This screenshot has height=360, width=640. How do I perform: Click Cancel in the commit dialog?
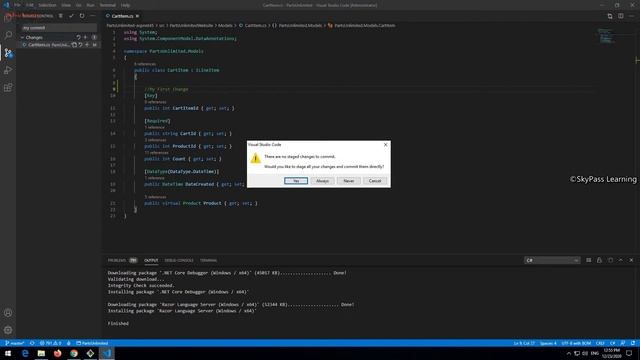[375, 180]
